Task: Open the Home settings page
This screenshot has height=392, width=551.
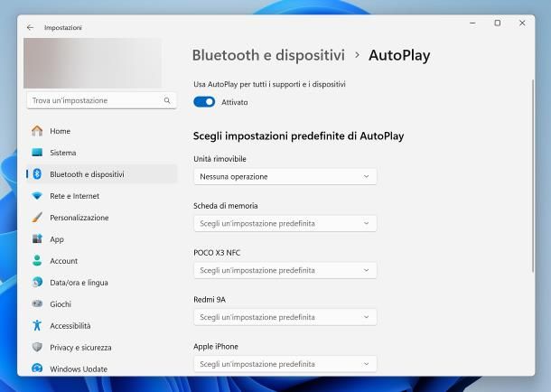Action: [102, 131]
